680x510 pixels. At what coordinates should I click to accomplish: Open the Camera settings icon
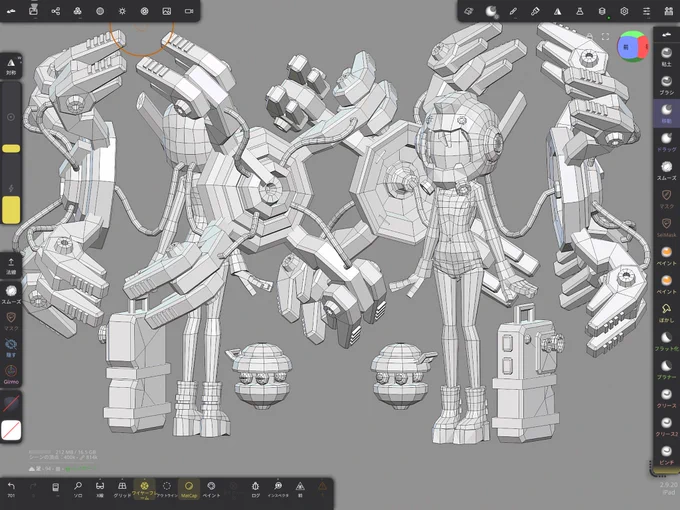tap(189, 11)
